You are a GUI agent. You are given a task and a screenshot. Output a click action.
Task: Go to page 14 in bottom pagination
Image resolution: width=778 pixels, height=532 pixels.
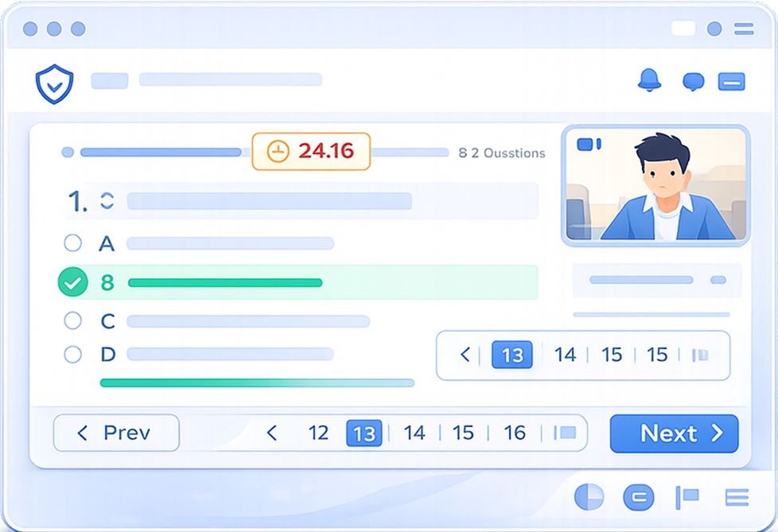414,433
